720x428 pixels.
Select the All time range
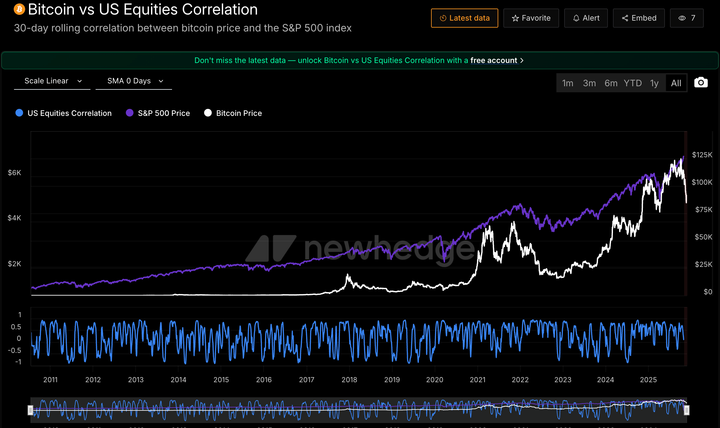tap(676, 83)
